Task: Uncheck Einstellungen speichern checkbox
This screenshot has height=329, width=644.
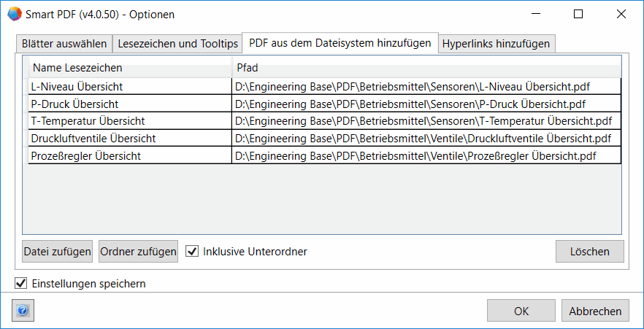Action: tap(20, 283)
